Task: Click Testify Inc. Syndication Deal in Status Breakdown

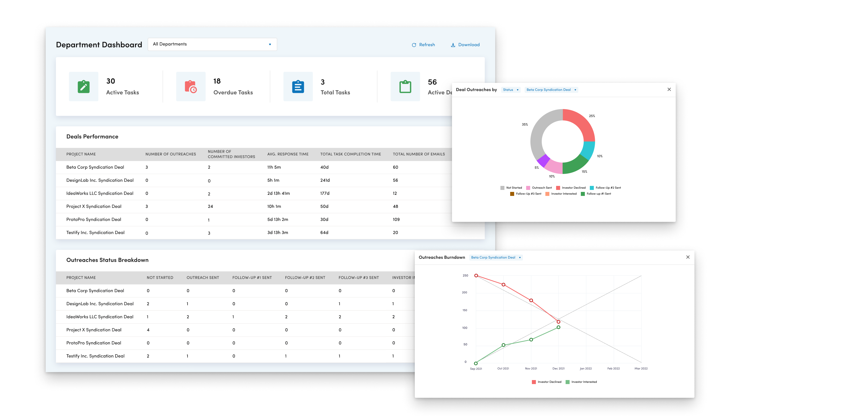Action: point(95,356)
